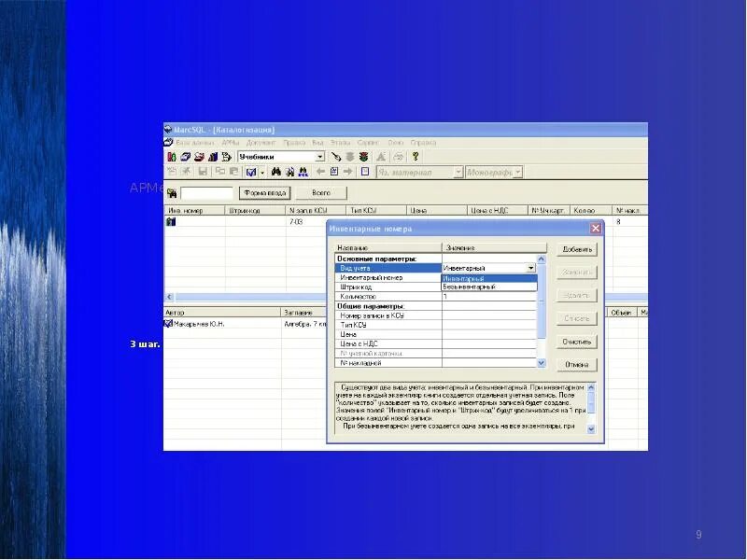Click the red third icon in the top toolbar
Image resolution: width=747 pixels, height=560 pixels.
tap(199, 157)
